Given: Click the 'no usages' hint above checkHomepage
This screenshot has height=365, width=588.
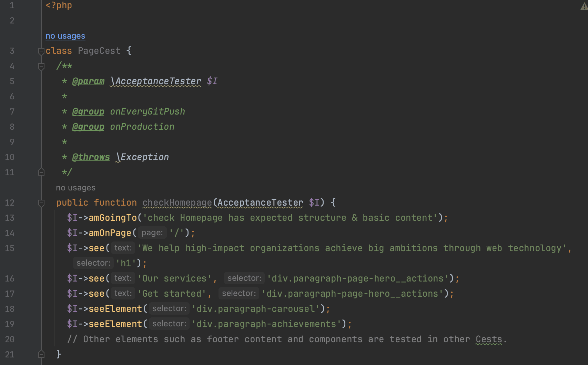Looking at the screenshot, I should (x=75, y=188).
